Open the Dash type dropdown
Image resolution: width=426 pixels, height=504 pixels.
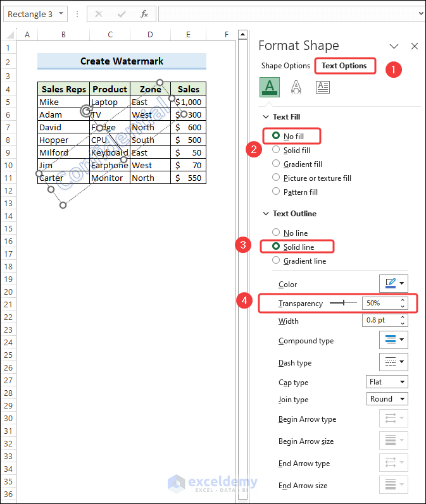coord(394,362)
